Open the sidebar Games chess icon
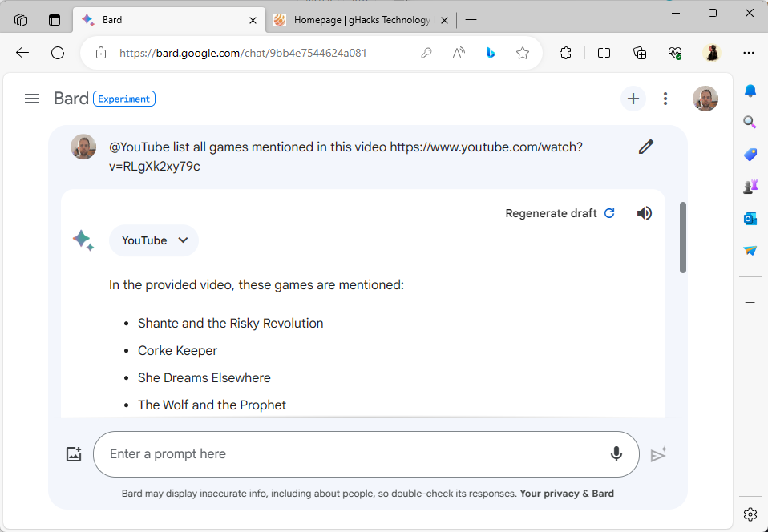Image resolution: width=768 pixels, height=532 pixels. pos(750,187)
